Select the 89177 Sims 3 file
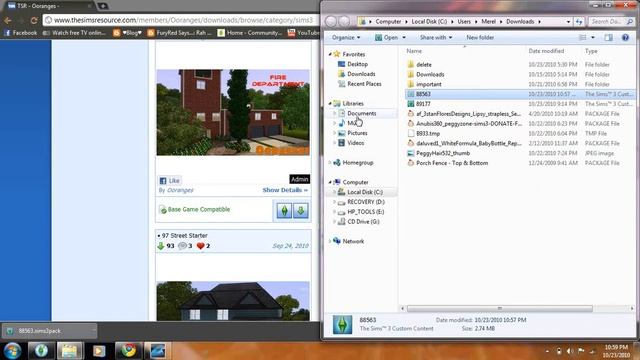Viewport: 640px width, 360px height. click(423, 104)
